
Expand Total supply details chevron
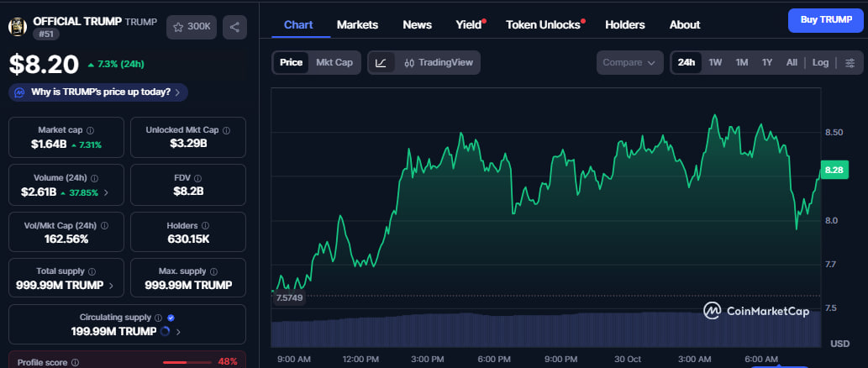111,286
